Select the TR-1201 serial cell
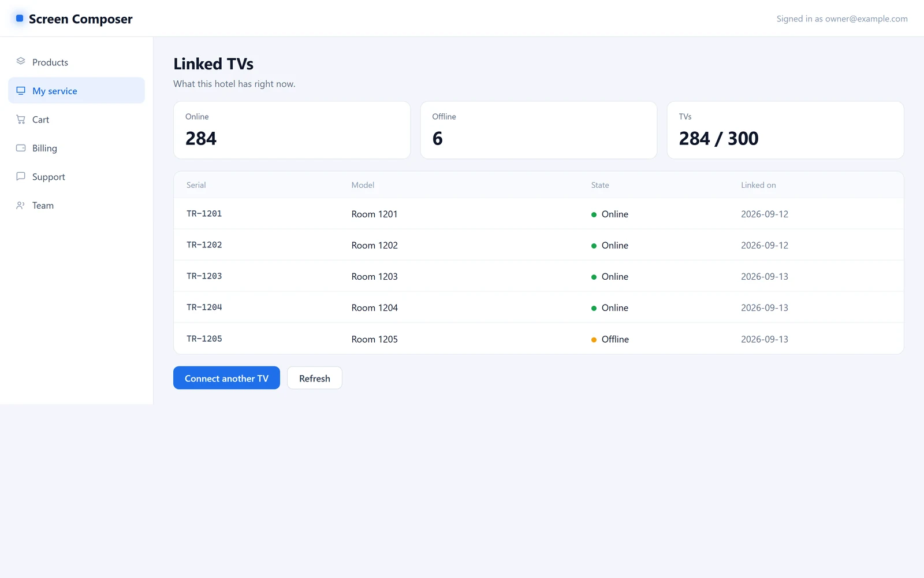Screen dimensions: 924x578 point(204,214)
